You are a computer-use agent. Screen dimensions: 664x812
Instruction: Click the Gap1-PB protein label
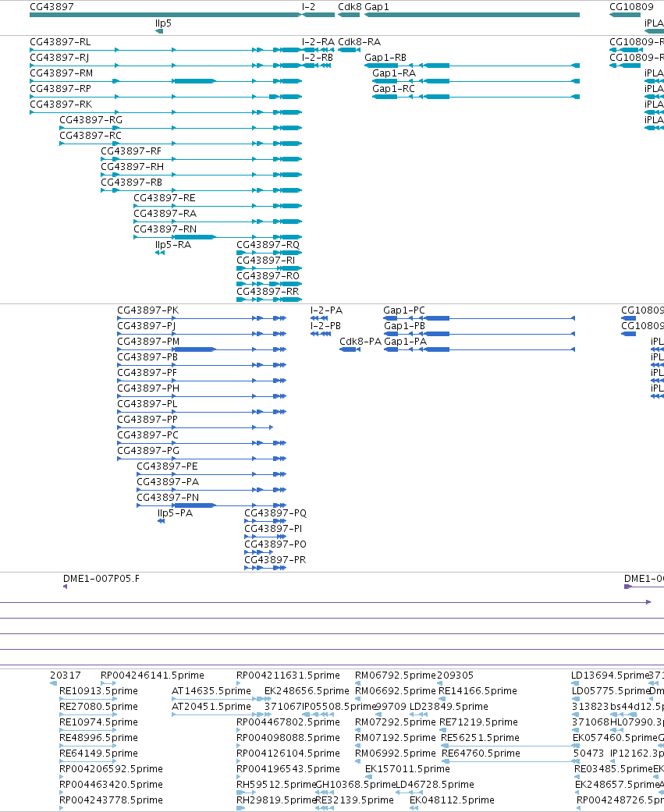tap(404, 326)
